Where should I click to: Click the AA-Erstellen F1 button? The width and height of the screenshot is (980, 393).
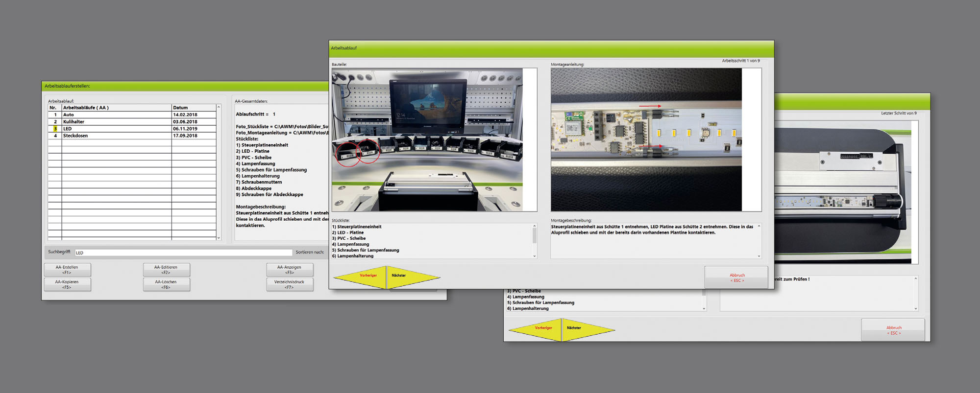(x=67, y=270)
